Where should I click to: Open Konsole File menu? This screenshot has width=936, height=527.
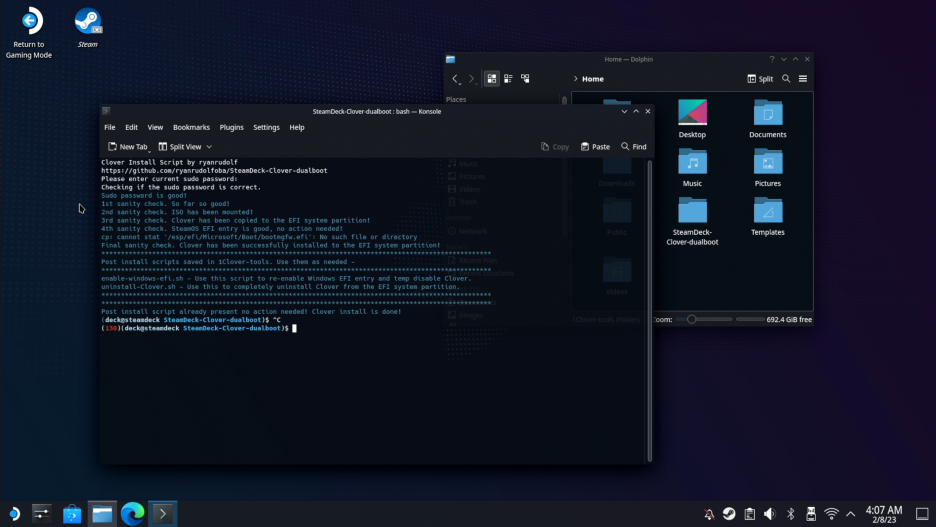[110, 127]
